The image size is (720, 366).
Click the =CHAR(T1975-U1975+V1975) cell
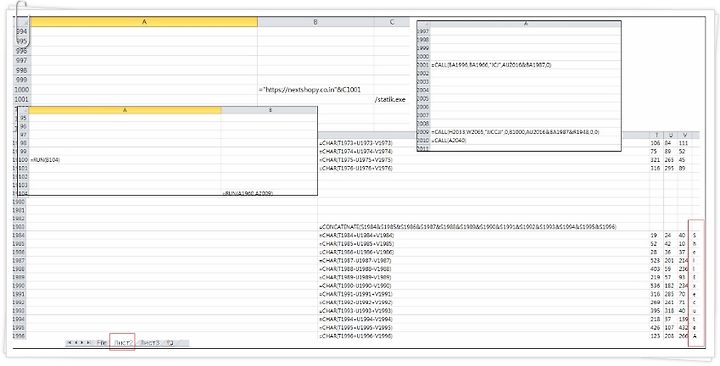pos(356,160)
